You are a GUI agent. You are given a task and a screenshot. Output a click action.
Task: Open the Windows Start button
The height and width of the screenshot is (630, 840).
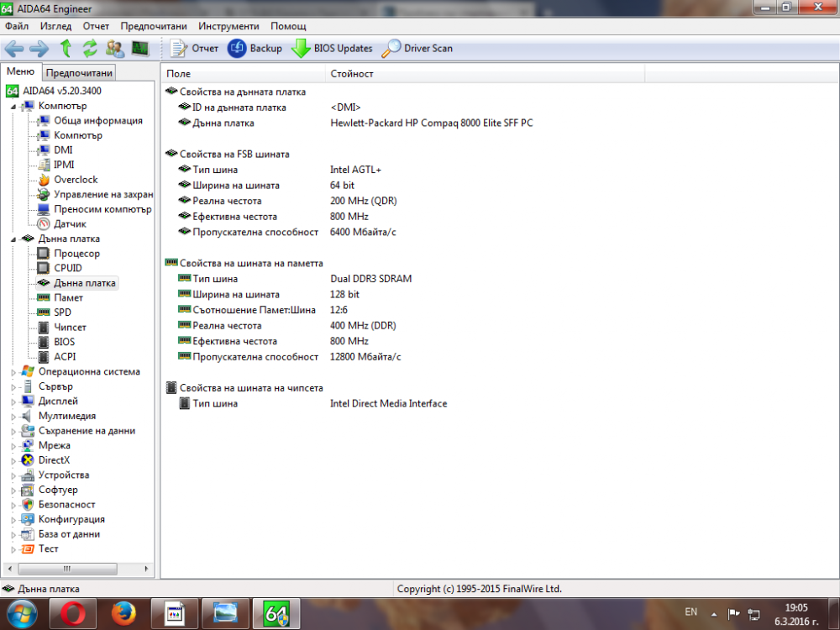(22, 614)
